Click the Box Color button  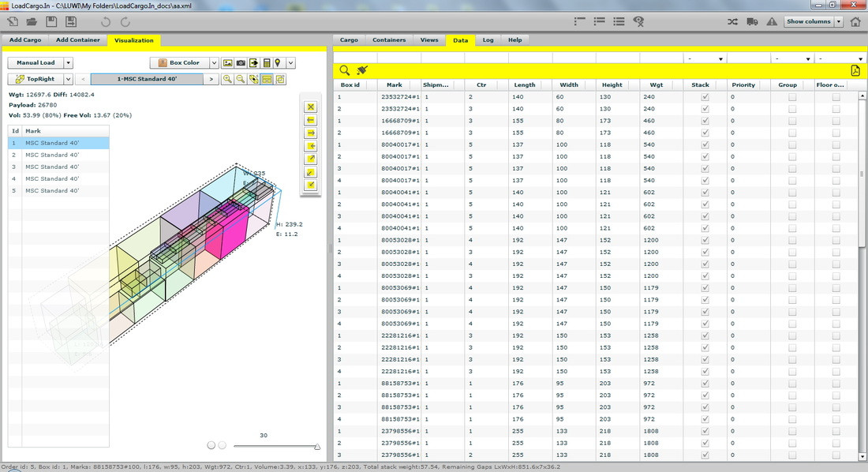click(179, 63)
